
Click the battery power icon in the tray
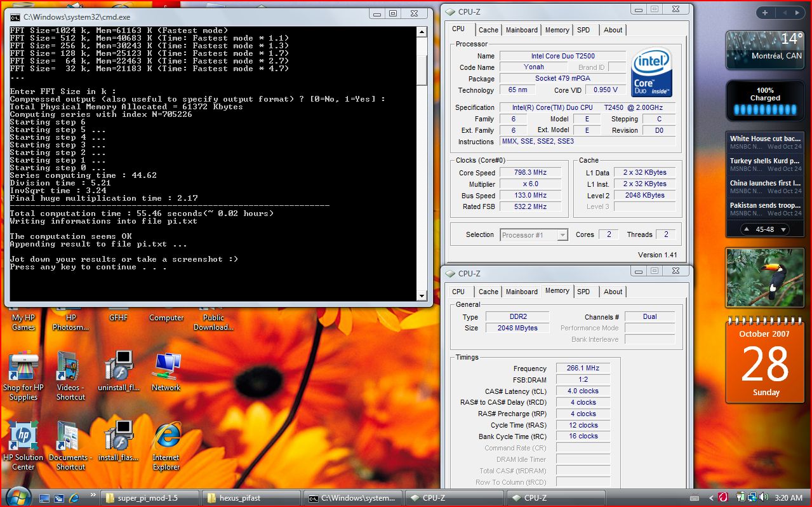(740, 498)
